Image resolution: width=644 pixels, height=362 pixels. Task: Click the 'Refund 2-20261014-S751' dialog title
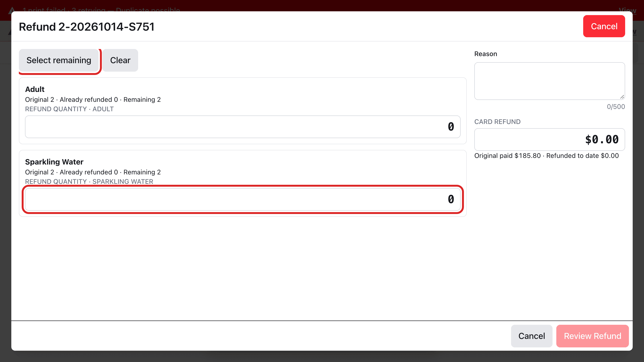[87, 27]
